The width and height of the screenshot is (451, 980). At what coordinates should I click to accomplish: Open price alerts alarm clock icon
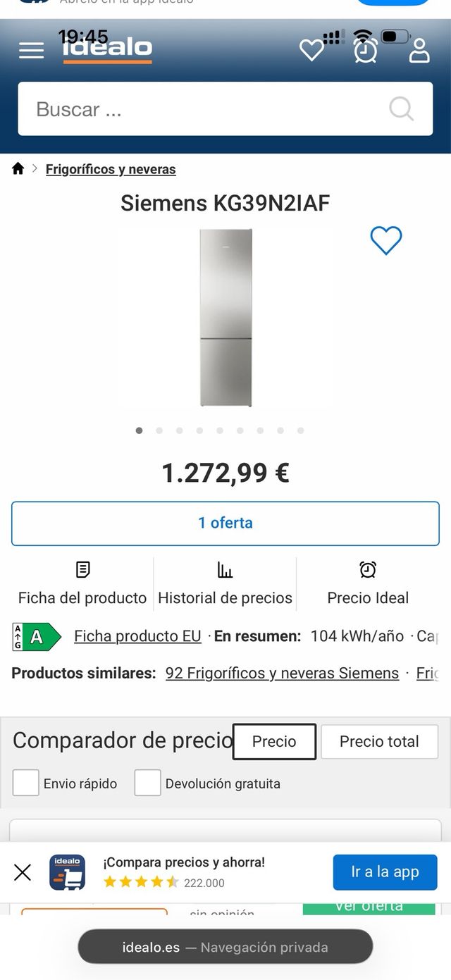click(x=366, y=50)
